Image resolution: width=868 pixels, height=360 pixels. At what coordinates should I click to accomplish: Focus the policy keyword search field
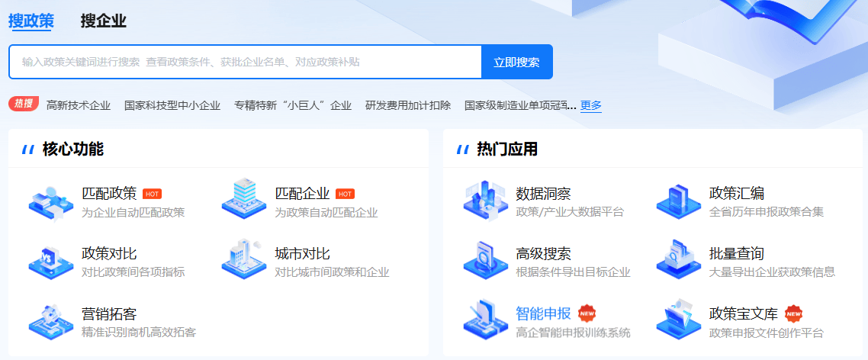[x=244, y=63]
